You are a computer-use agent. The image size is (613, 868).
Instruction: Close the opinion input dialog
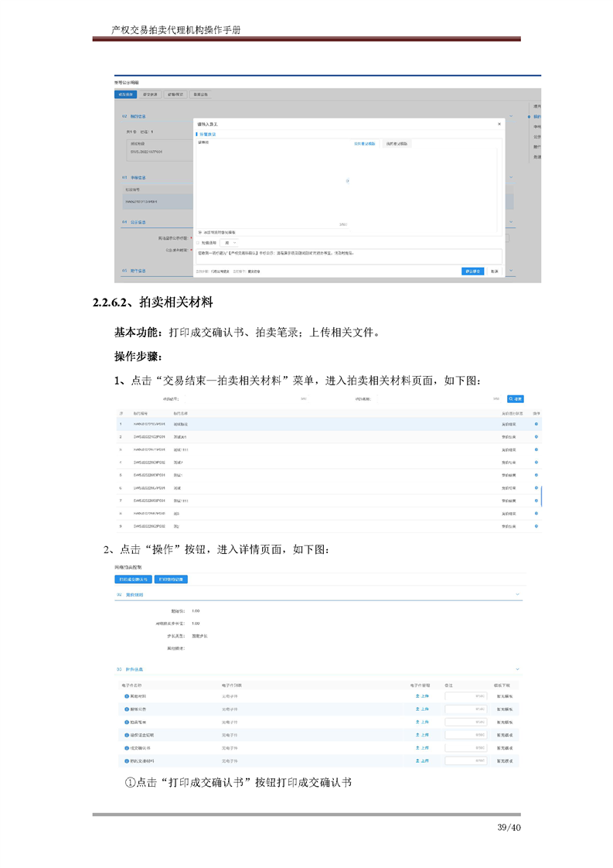[499, 124]
